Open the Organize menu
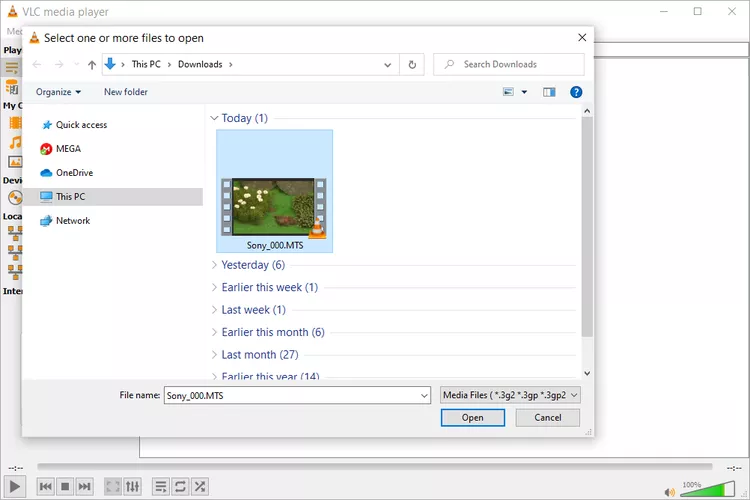The width and height of the screenshot is (750, 500). (x=58, y=92)
